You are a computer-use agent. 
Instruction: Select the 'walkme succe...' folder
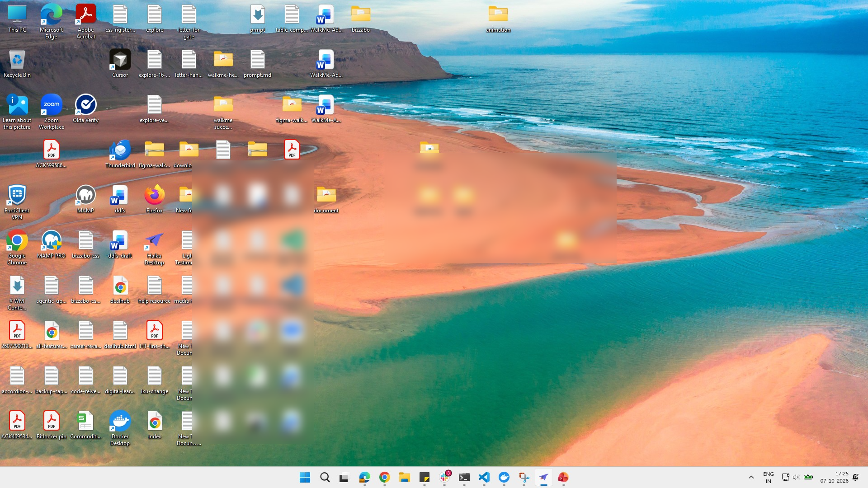[x=223, y=112]
